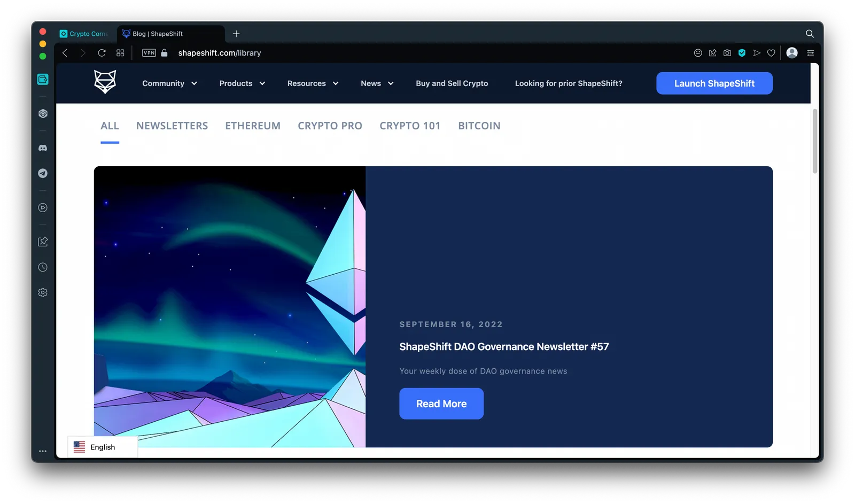Screen dimensions: 855x504
Task: Open Telegram from the sidebar
Action: tap(43, 173)
